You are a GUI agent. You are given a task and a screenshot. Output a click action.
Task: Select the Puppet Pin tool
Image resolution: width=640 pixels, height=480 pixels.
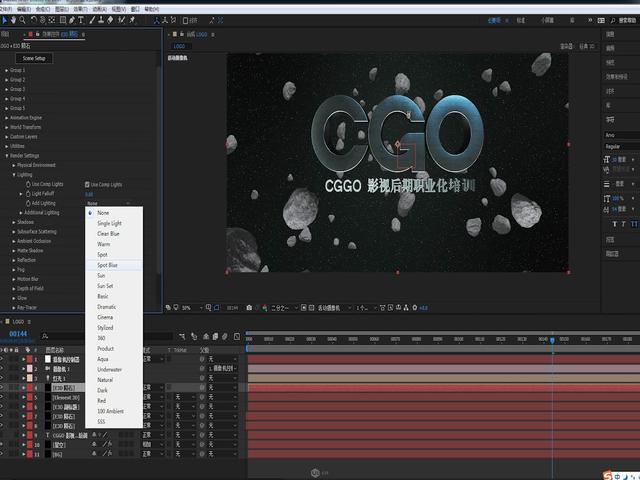pyautogui.click(x=132, y=20)
